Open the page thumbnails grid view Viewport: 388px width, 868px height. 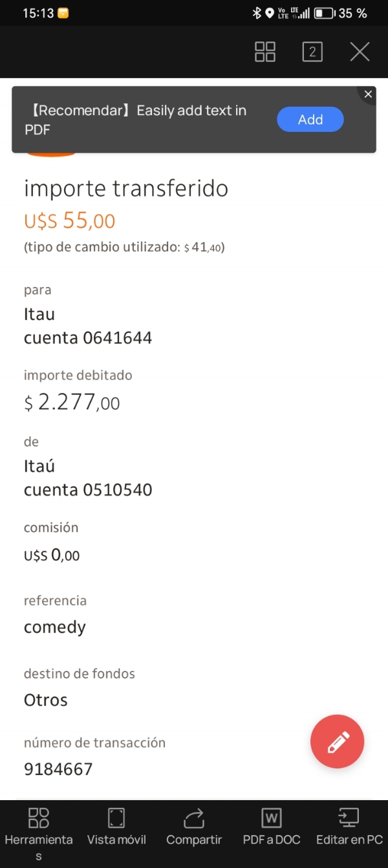(265, 52)
